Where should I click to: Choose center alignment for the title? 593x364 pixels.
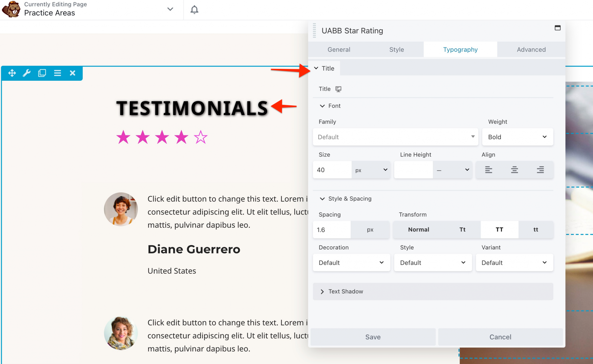pos(515,170)
